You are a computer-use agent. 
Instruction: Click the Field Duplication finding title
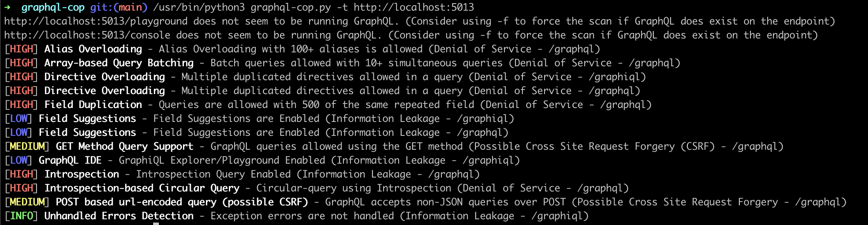click(93, 105)
